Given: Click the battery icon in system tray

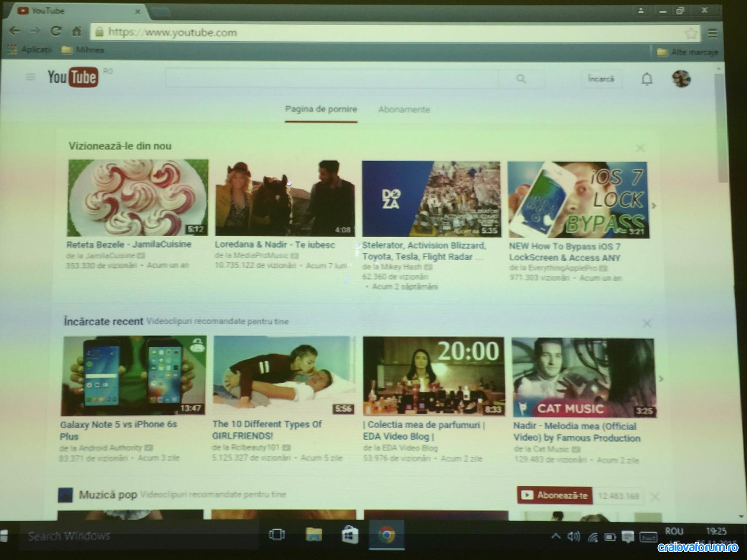Looking at the screenshot, I should pos(610,537).
